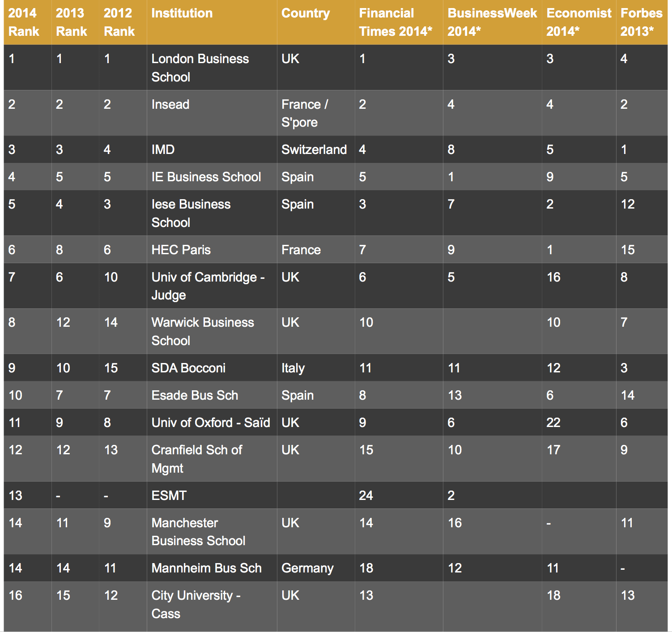672x632 pixels.
Task: Click Financial Times value 24 in ESMT row
Action: coord(399,495)
